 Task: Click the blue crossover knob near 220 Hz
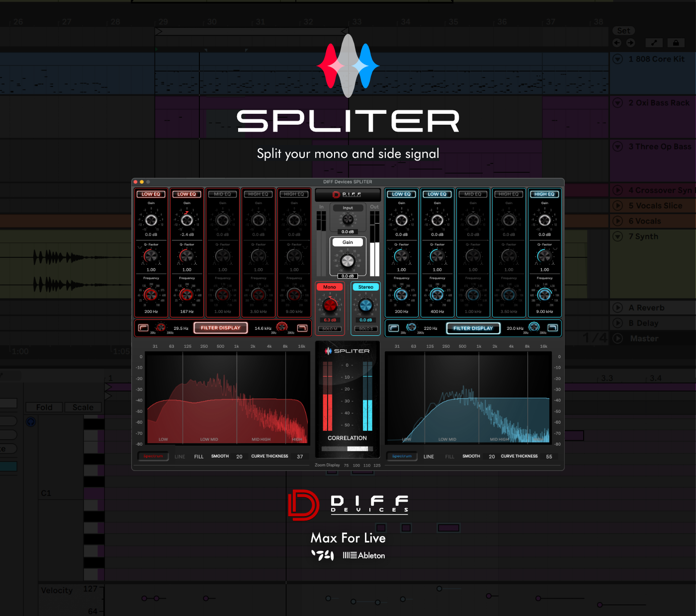click(x=412, y=327)
